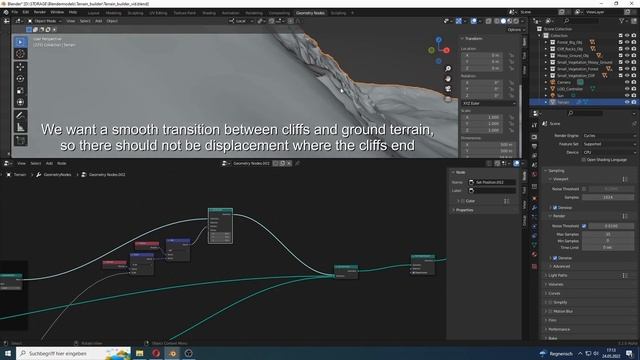Click the Render Noise Threshold value field
The image size is (640, 360).
(x=611, y=226)
